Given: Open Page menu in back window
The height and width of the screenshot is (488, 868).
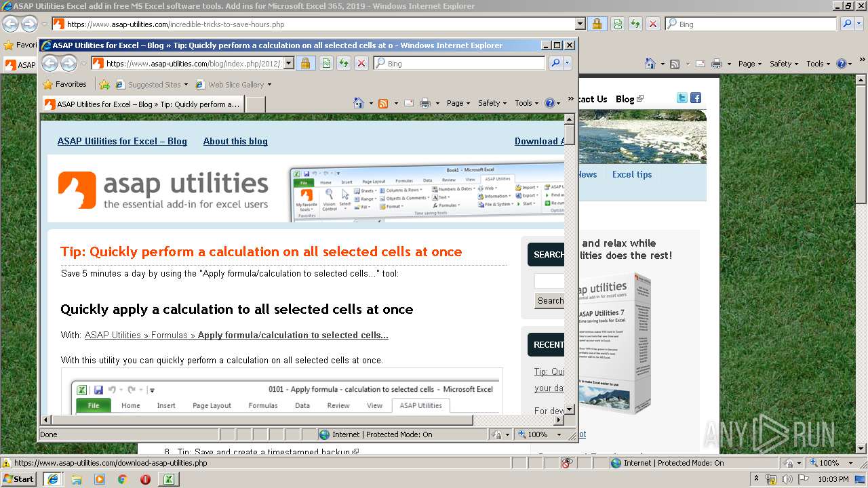Looking at the screenshot, I should pos(750,64).
